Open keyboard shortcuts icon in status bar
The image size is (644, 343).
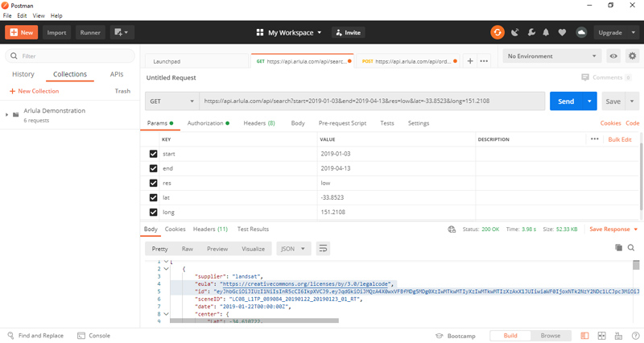pos(618,336)
